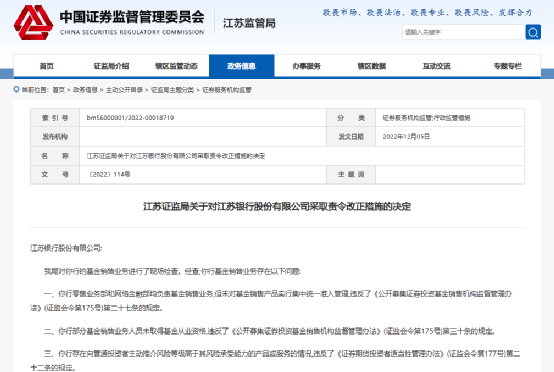Open the 办事服务 navigation tab
This screenshot has width=554, height=372.
click(x=307, y=66)
